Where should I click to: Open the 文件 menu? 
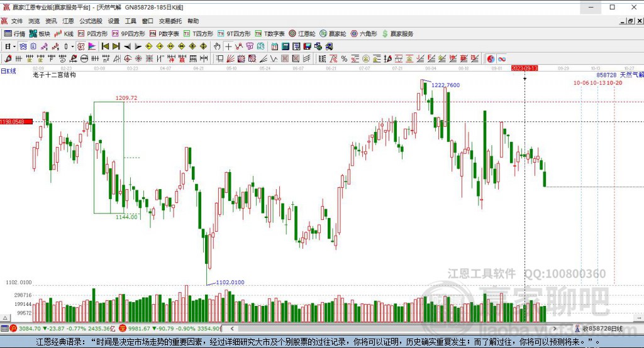point(17,21)
